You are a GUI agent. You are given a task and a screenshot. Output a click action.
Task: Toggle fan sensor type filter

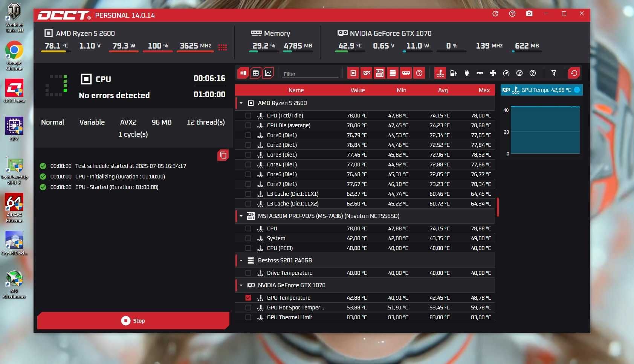493,73
